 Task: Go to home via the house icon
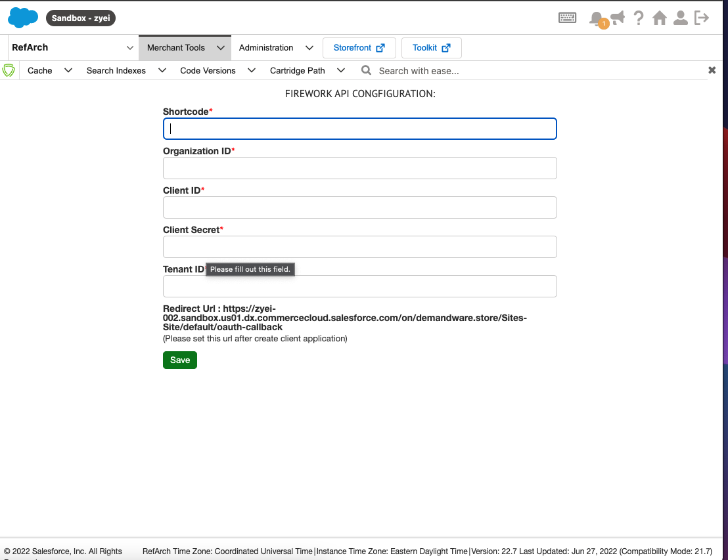tap(660, 18)
